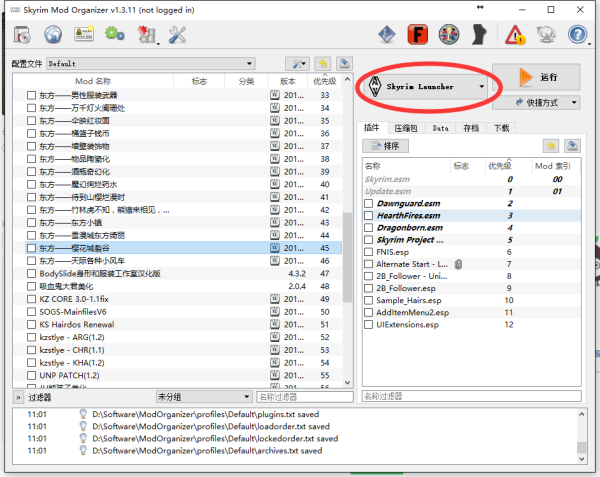Image resolution: width=600 pixels, height=477 pixels.
Task: Click the mod list vertical scrollbar thumb
Action: (x=347, y=257)
